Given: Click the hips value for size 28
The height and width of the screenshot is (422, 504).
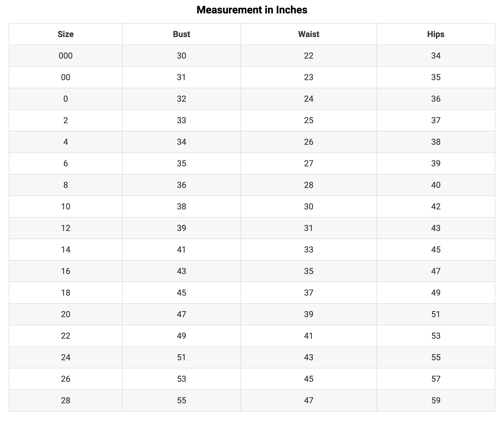Looking at the screenshot, I should coord(436,400).
